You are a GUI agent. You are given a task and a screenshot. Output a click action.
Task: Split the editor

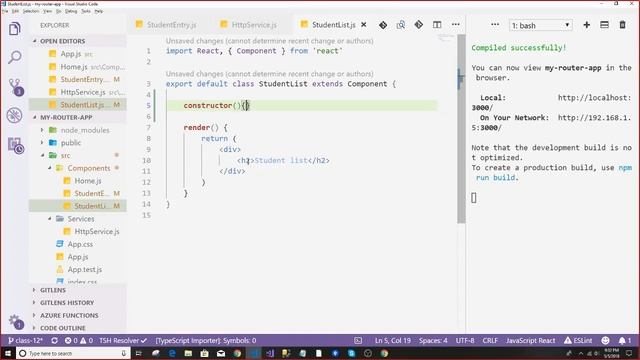coord(437,25)
